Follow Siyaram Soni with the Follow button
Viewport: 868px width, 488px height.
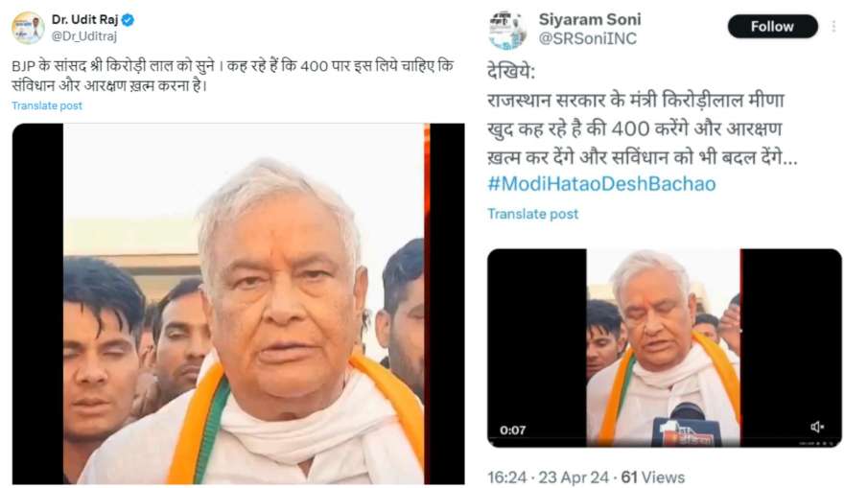pyautogui.click(x=772, y=27)
